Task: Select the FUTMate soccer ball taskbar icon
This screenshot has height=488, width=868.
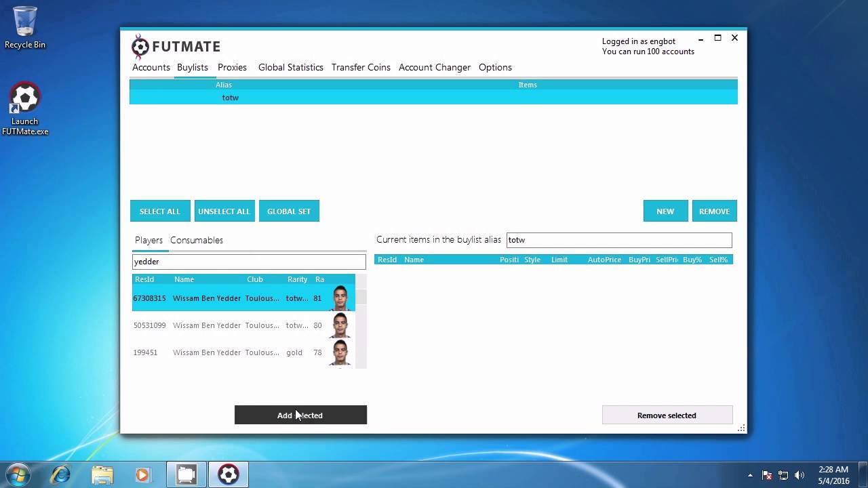Action: (229, 474)
